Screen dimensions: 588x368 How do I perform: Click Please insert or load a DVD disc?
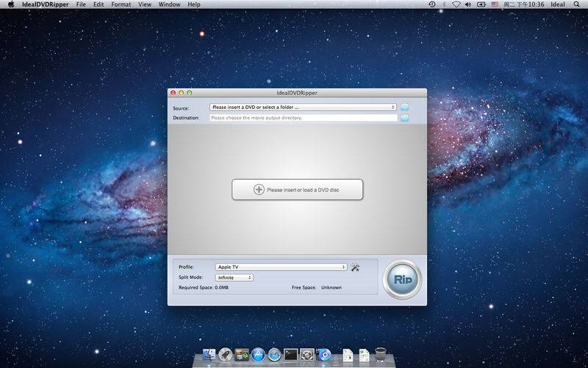(297, 190)
